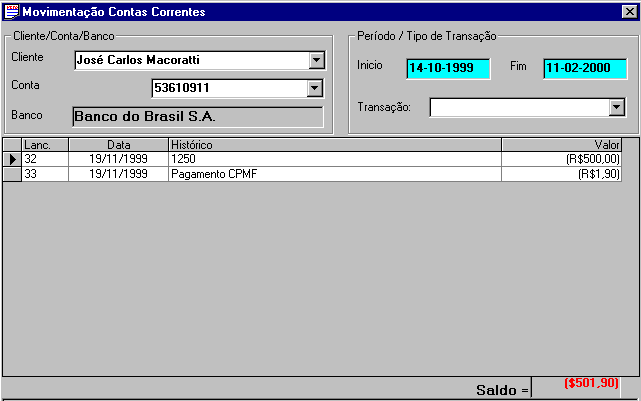This screenshot has height=401, width=641.
Task: Click the Lanc. cell 33
Action: click(45, 174)
